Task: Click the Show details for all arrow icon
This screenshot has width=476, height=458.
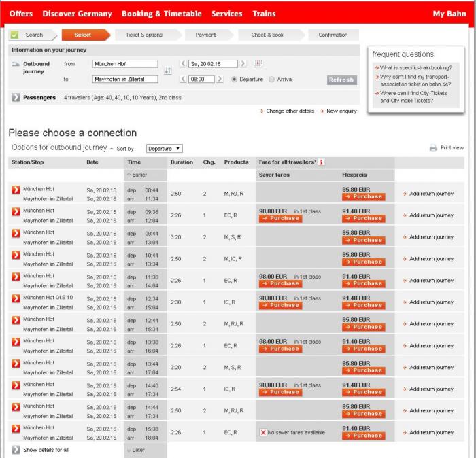Action: tap(16, 450)
